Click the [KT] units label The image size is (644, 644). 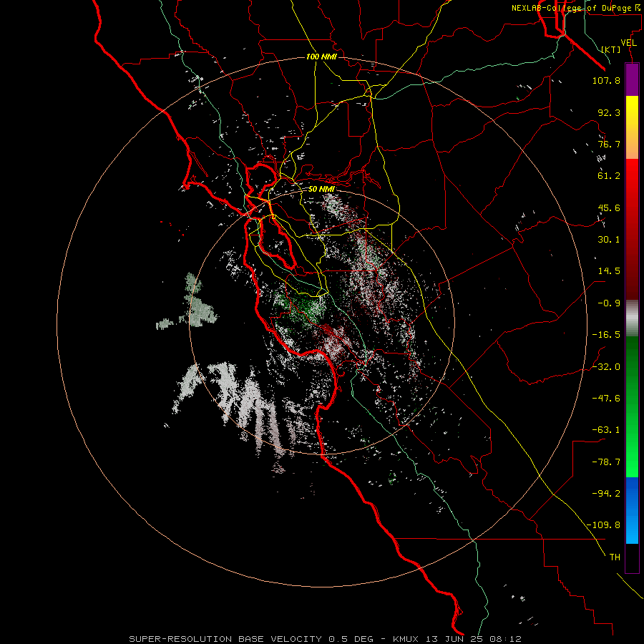point(611,49)
